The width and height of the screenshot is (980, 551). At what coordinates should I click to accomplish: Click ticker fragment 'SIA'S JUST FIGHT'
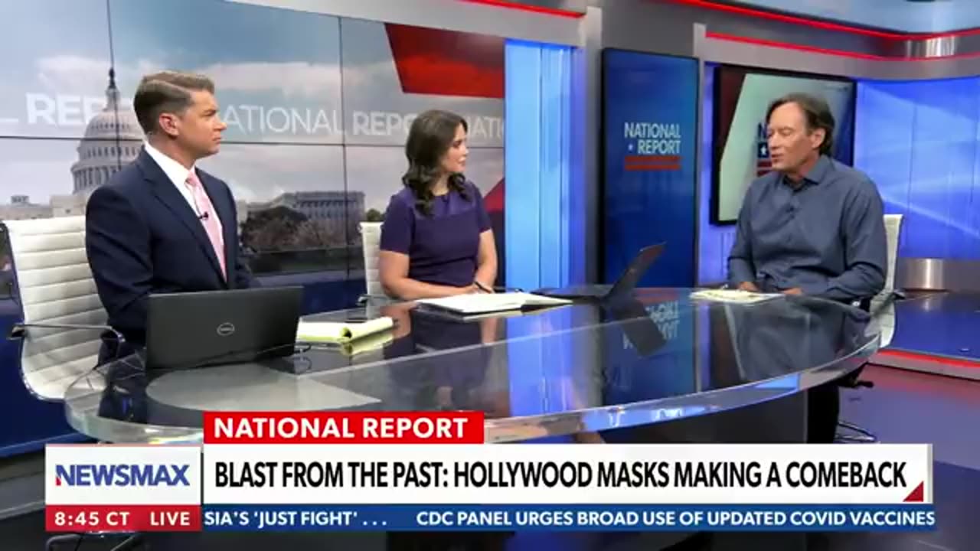(297, 518)
